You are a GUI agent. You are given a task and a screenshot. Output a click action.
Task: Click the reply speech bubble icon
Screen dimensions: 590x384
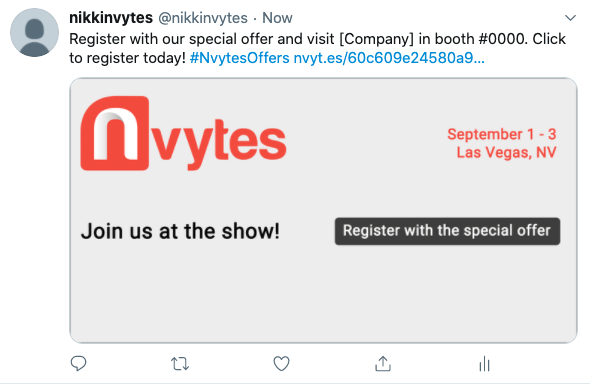click(78, 363)
